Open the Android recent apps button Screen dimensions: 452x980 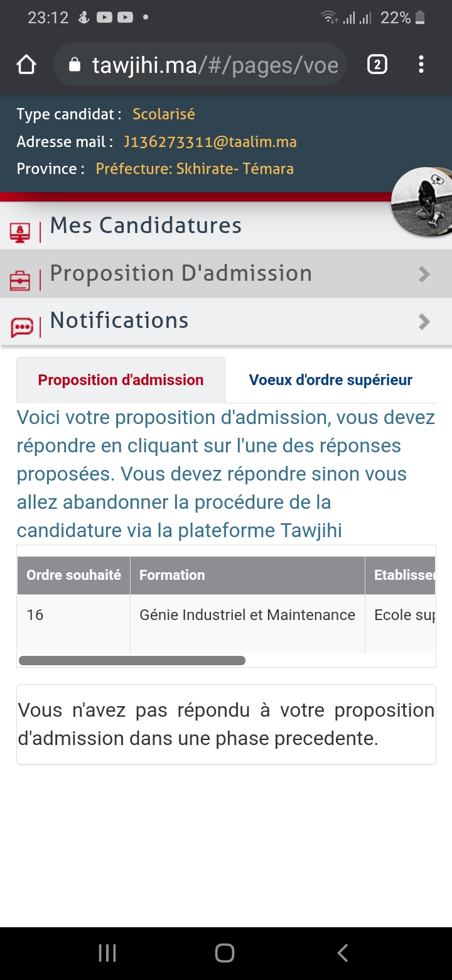107,953
